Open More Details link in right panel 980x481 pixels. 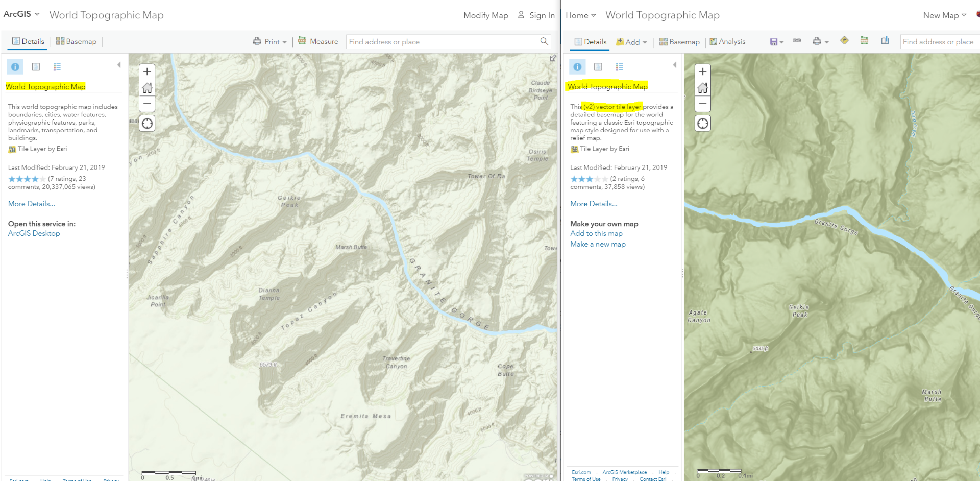[x=594, y=204]
